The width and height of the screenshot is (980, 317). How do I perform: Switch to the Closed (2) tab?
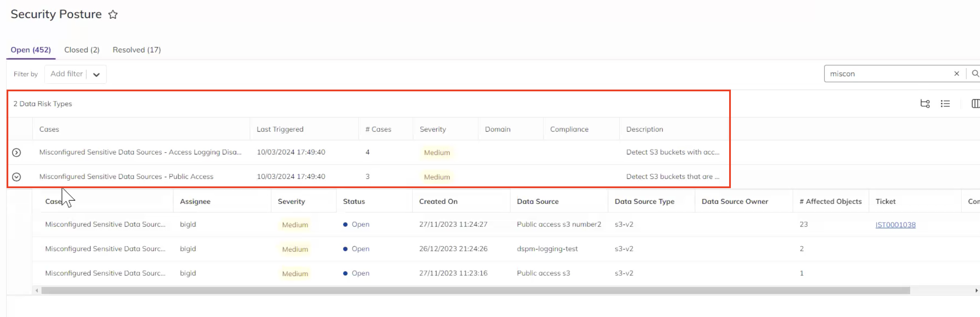click(x=82, y=50)
